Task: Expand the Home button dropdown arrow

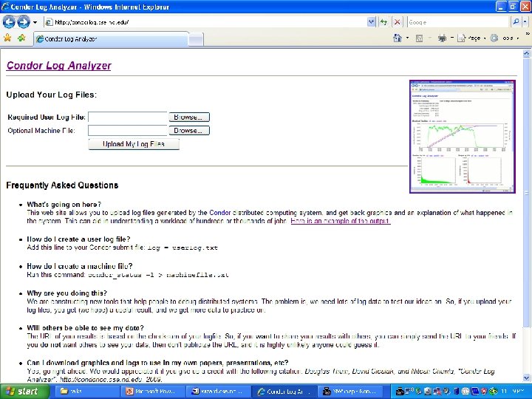Action: click(x=407, y=38)
